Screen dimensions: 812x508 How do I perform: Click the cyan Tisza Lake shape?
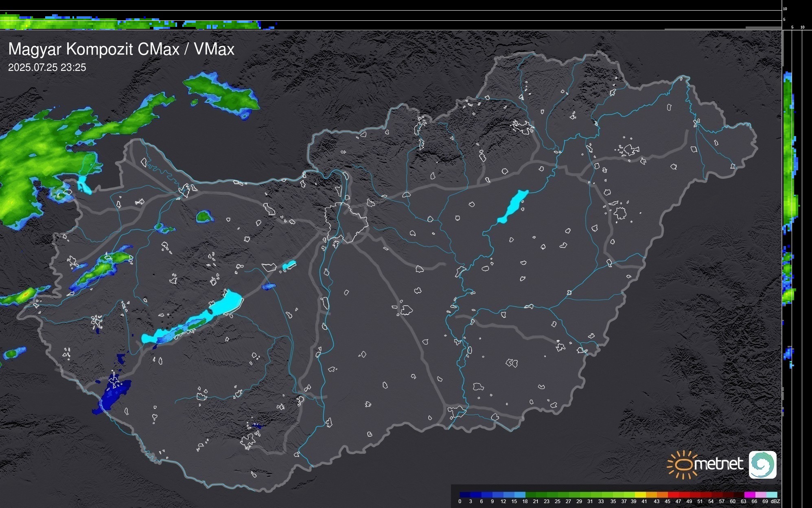[514, 206]
